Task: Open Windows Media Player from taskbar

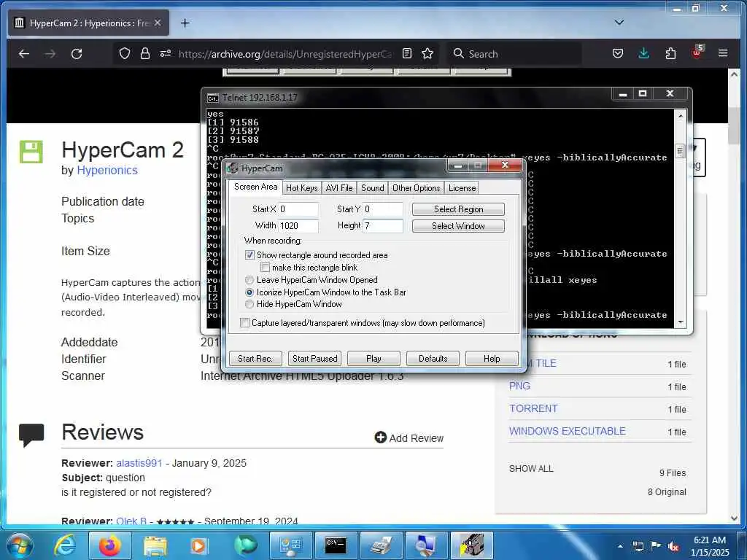Action: [198, 545]
